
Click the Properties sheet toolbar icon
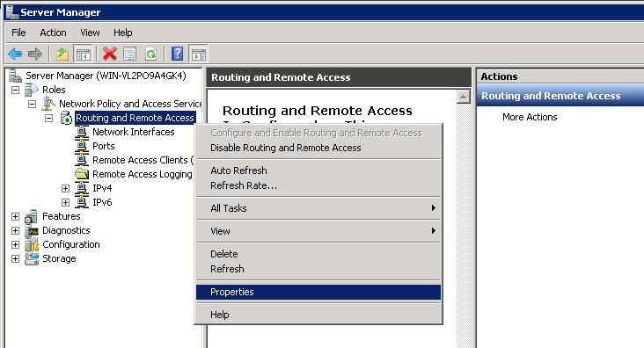130,54
